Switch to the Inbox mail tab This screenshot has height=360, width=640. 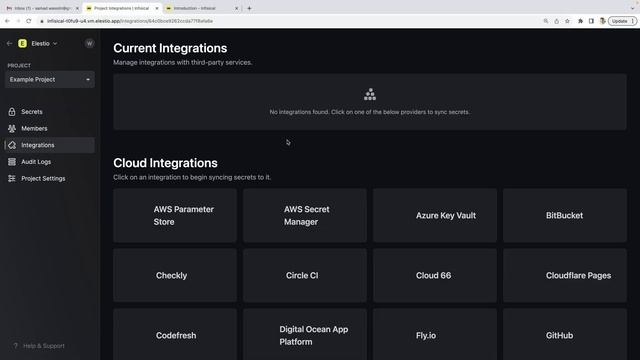pyautogui.click(x=41, y=8)
